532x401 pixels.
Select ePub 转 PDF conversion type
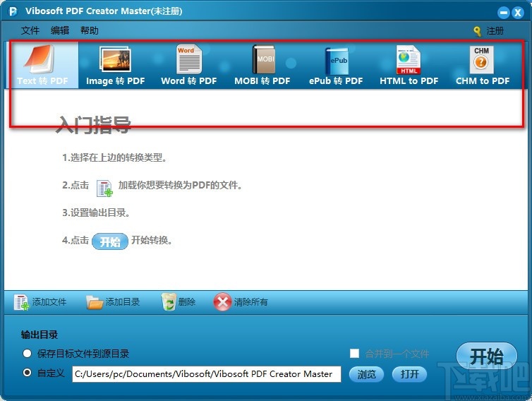[336, 65]
